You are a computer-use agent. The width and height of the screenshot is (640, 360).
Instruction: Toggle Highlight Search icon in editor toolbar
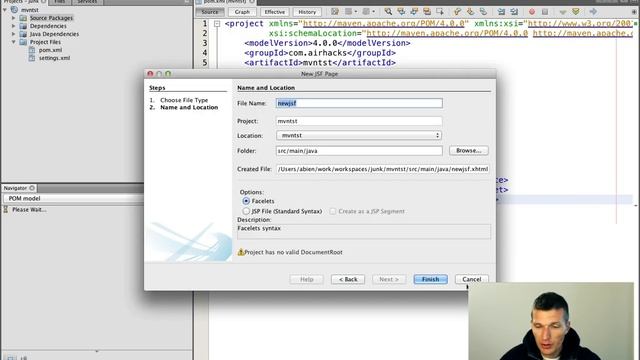tap(427, 12)
